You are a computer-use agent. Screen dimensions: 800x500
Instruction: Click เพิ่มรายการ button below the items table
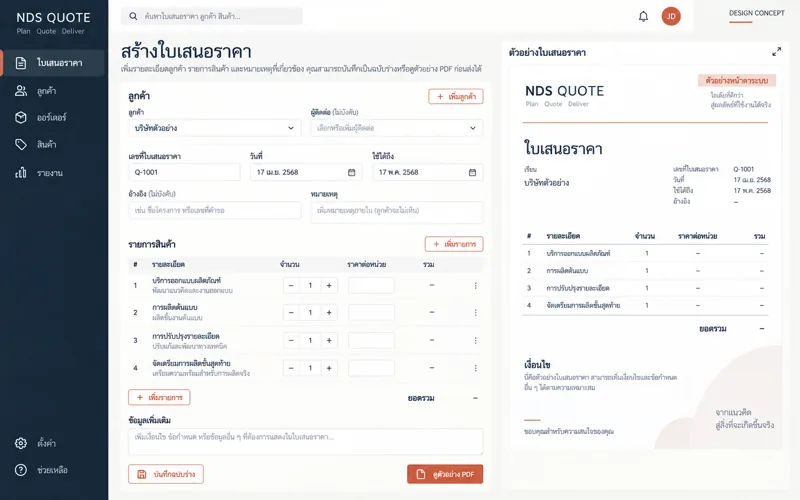click(x=159, y=397)
